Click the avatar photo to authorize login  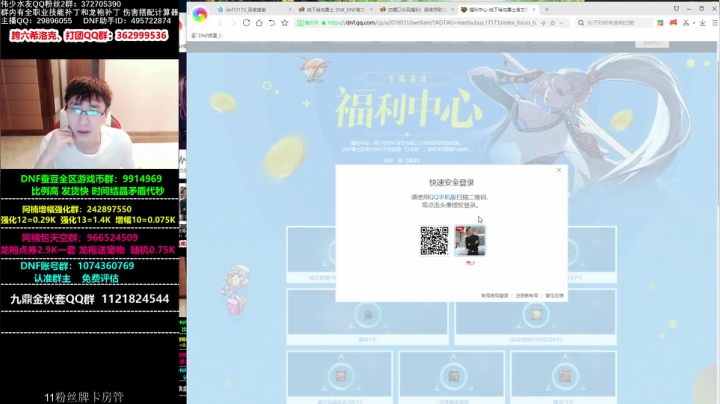470,241
